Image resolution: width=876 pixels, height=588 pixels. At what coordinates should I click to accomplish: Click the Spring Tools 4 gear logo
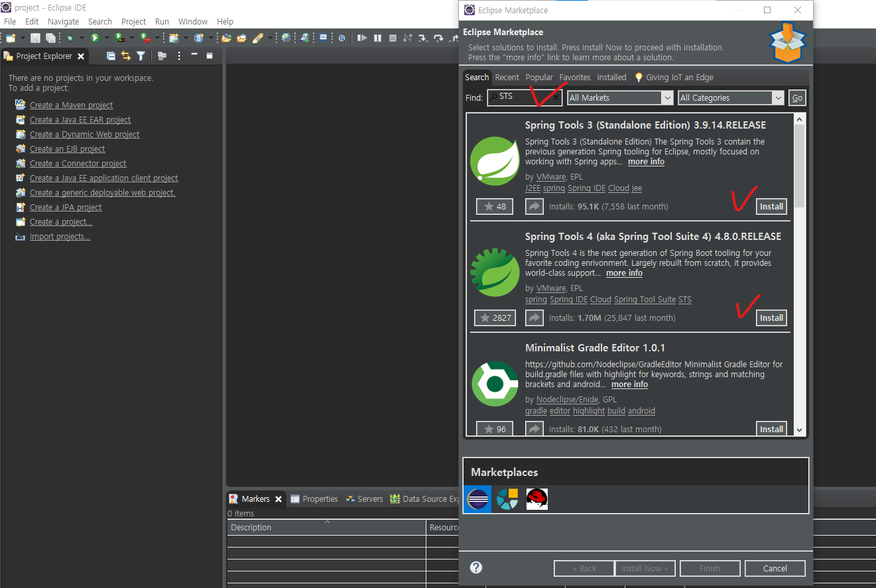click(x=495, y=272)
